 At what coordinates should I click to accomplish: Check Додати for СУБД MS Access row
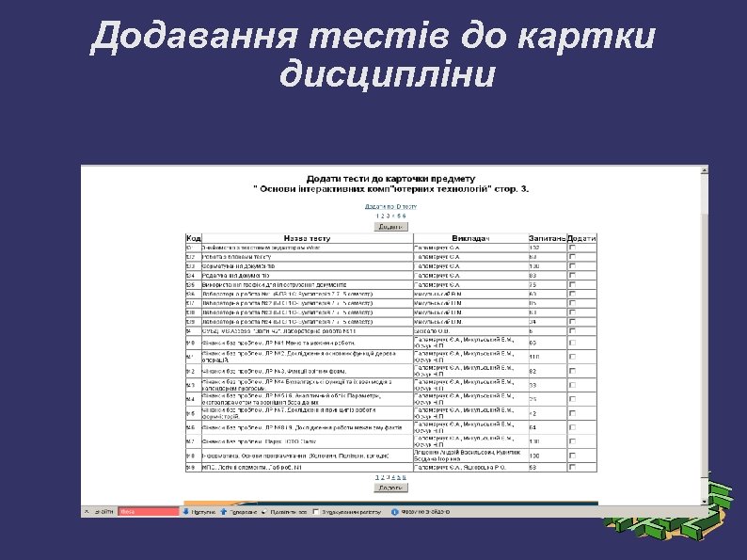[x=572, y=330]
